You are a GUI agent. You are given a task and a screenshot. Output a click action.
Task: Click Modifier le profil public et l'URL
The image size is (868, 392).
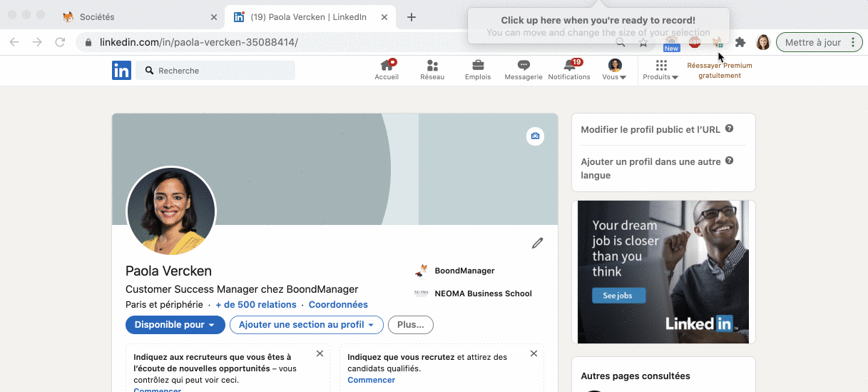tap(651, 130)
